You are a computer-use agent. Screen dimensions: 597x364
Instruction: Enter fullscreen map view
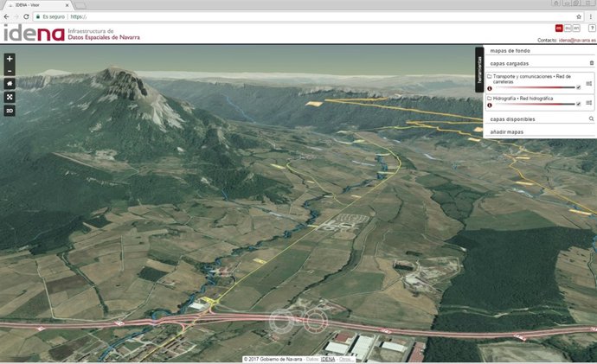click(x=10, y=98)
